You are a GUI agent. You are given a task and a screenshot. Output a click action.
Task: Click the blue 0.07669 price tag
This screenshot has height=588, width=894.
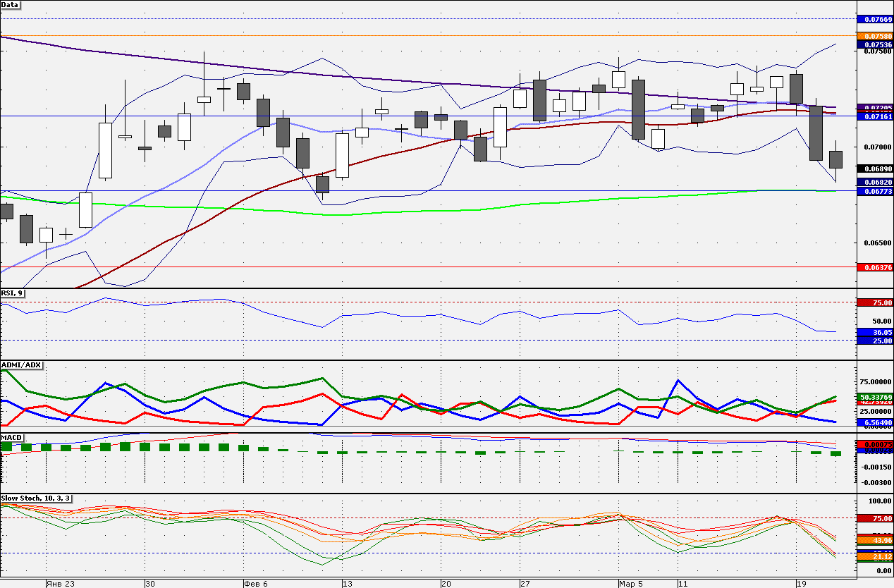click(x=874, y=19)
